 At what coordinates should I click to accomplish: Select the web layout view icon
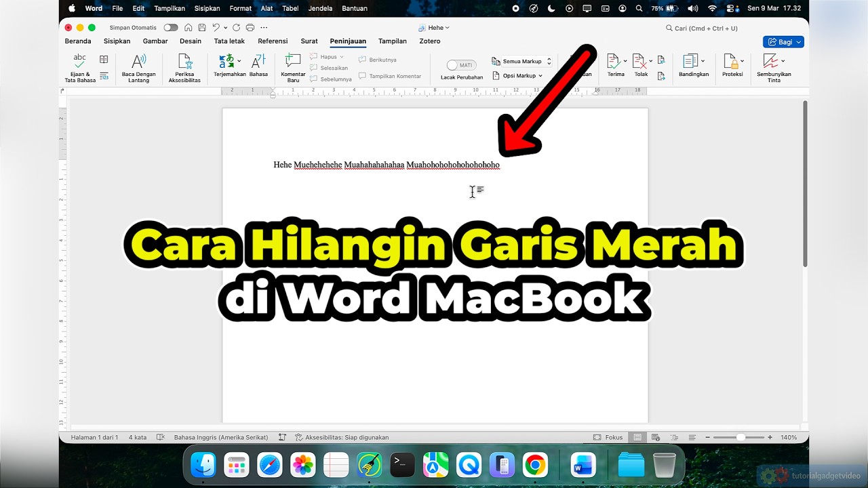click(x=656, y=438)
